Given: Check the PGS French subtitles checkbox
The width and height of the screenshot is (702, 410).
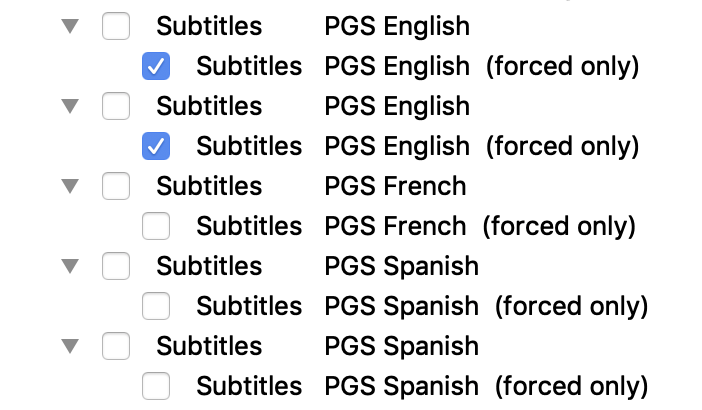Looking at the screenshot, I should (x=116, y=186).
